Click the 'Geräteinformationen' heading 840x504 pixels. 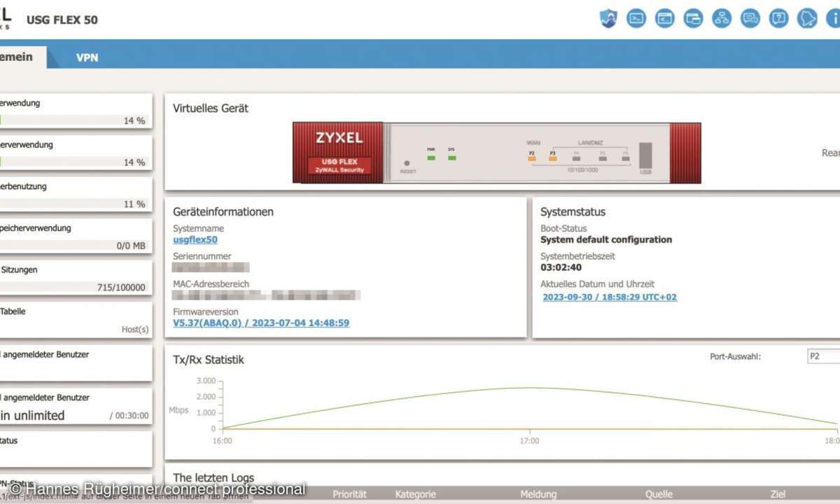223,211
